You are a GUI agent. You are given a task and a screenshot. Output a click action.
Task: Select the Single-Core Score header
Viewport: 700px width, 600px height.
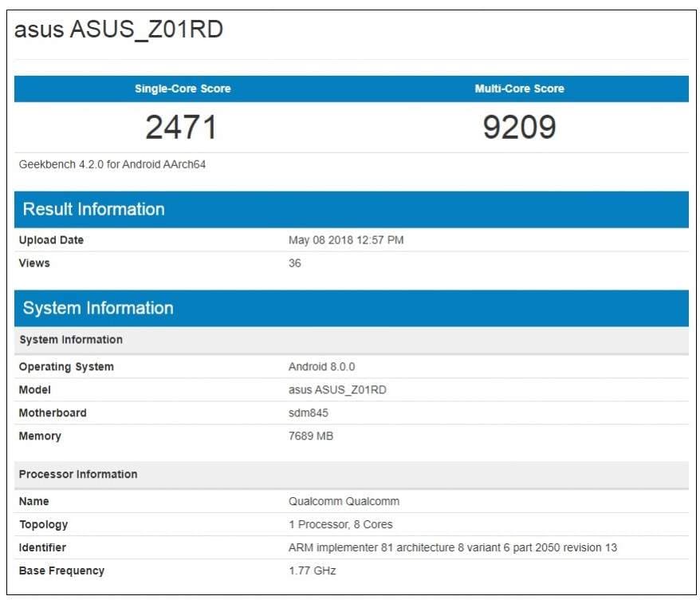coord(183,89)
